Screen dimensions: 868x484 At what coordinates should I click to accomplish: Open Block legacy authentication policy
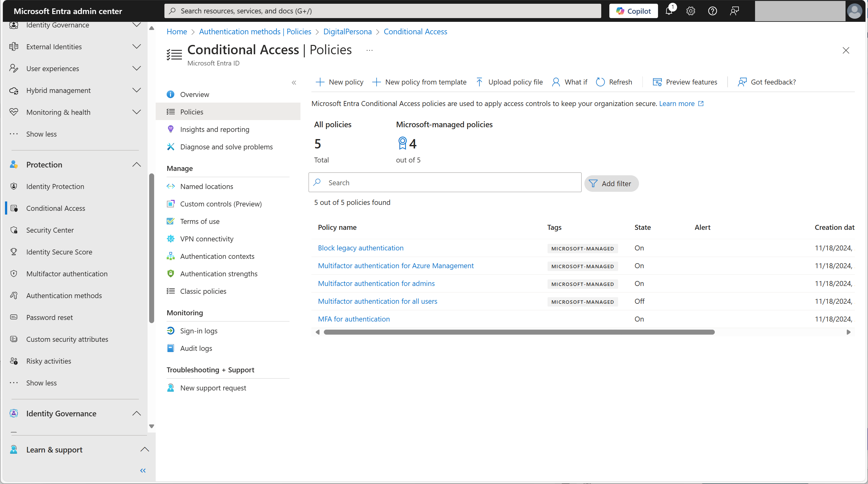tap(361, 248)
